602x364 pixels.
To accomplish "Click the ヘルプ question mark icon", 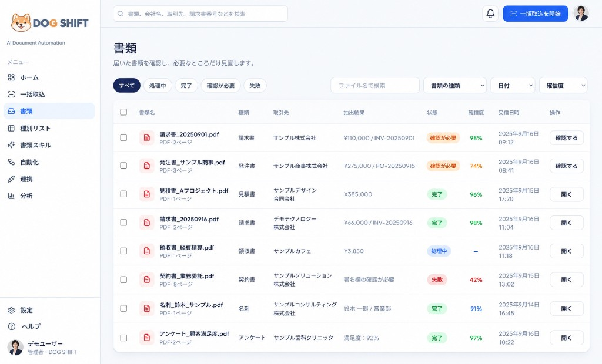I will (12, 326).
